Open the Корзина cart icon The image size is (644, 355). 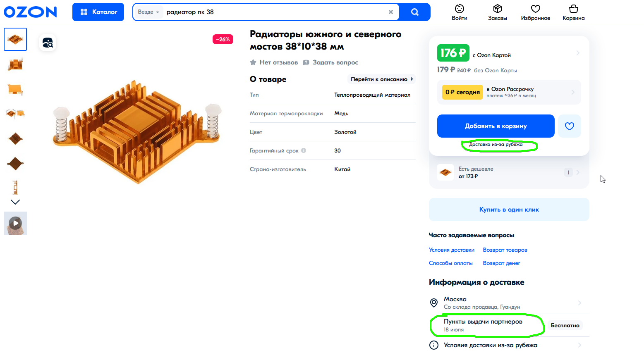point(573,12)
